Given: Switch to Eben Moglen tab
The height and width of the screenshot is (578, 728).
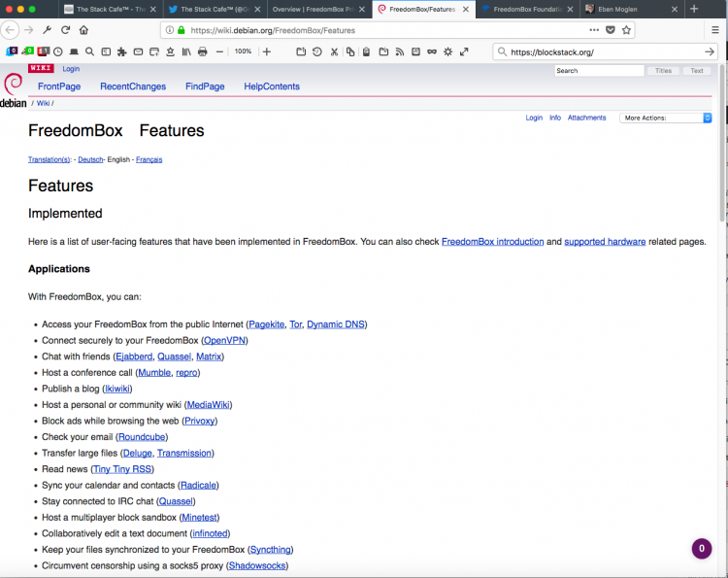Looking at the screenshot, I should tap(632, 10).
